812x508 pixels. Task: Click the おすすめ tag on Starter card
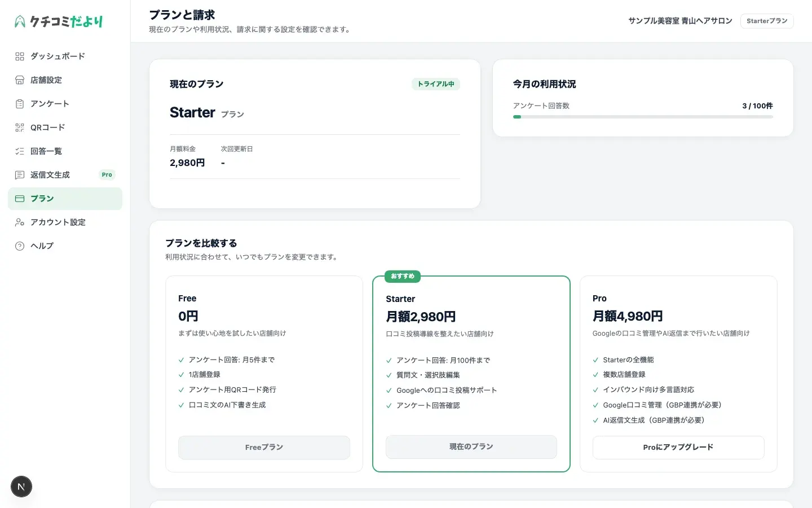click(x=403, y=276)
